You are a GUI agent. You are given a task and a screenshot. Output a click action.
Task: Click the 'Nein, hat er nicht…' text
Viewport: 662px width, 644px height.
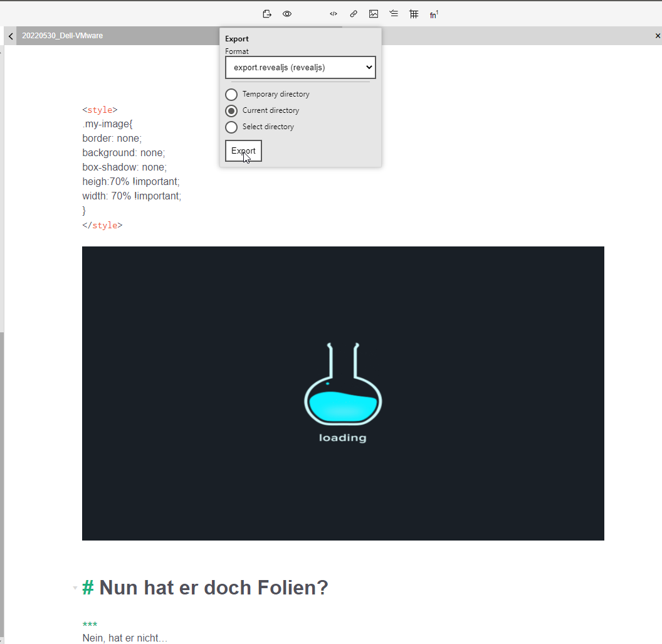[x=125, y=638]
